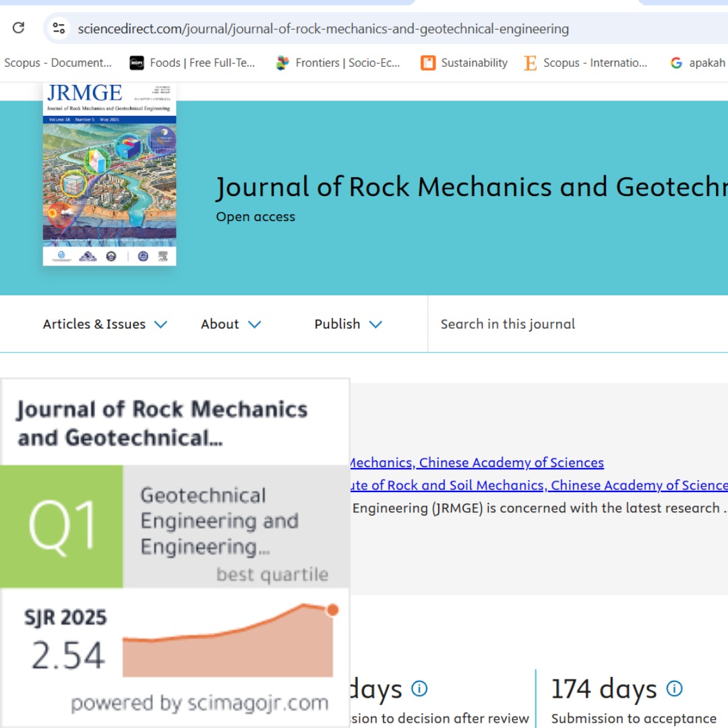Reload the page with the refresh icon
Screen dimensions: 728x728
19,28
